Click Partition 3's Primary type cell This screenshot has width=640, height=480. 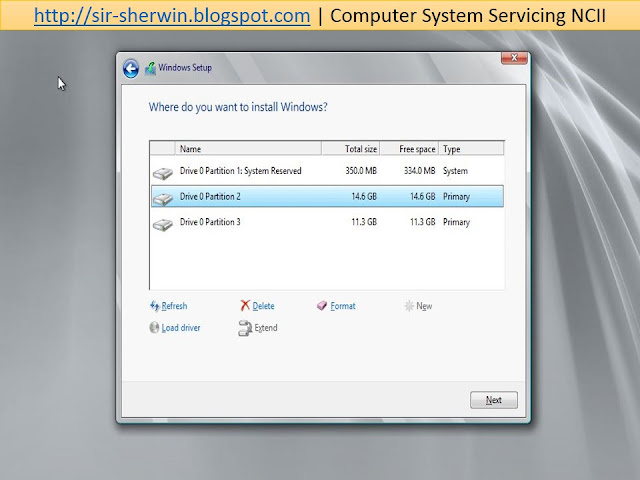tap(456, 222)
